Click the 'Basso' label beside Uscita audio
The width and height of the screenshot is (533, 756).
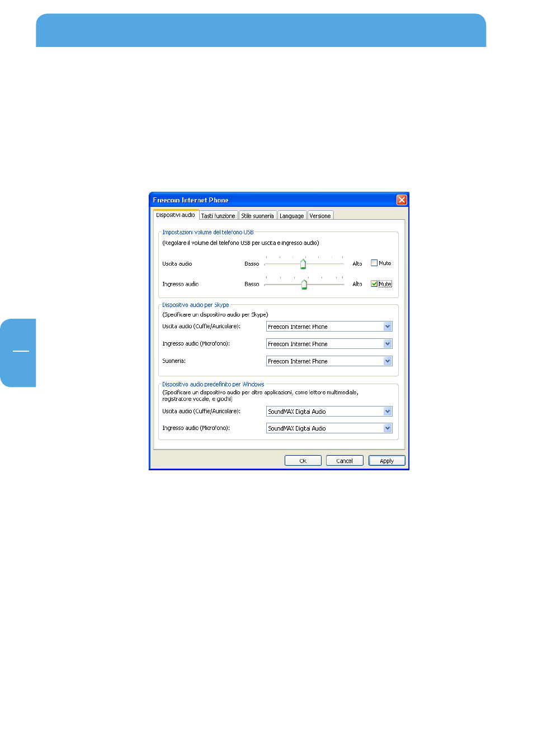click(252, 264)
